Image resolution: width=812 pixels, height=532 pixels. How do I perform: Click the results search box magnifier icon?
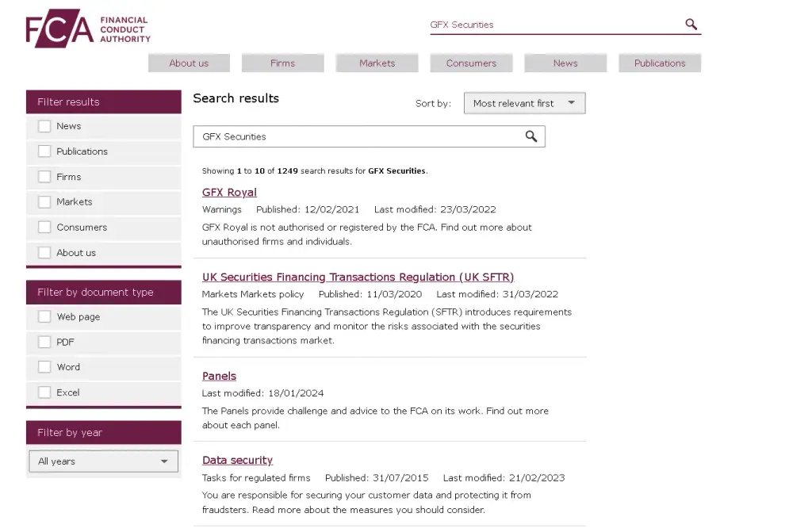[x=530, y=136]
